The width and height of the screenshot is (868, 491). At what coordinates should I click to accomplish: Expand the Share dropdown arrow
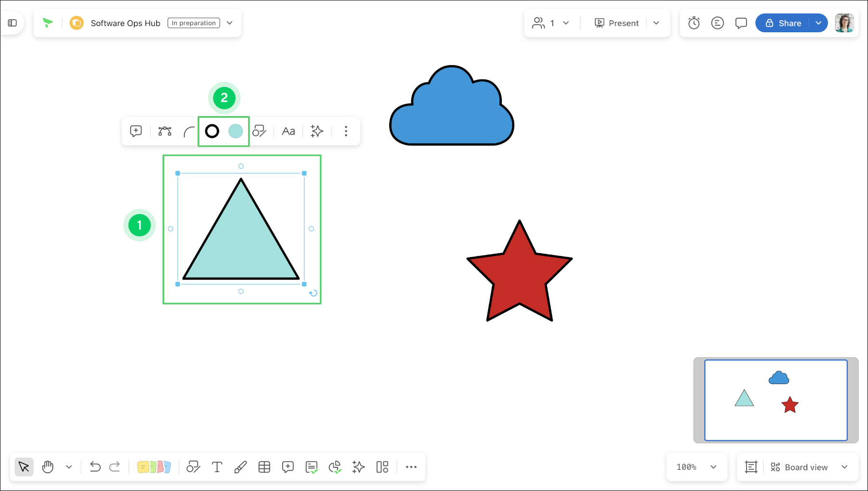pos(818,23)
